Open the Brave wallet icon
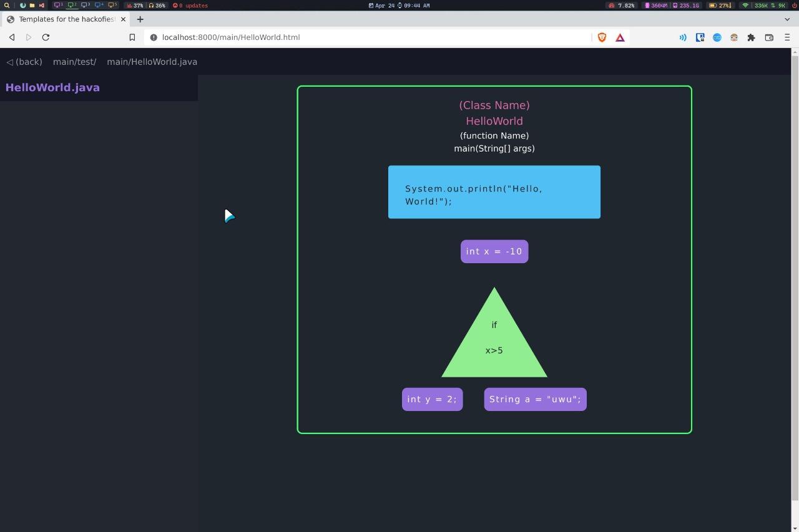The width and height of the screenshot is (799, 532). pyautogui.click(x=769, y=37)
